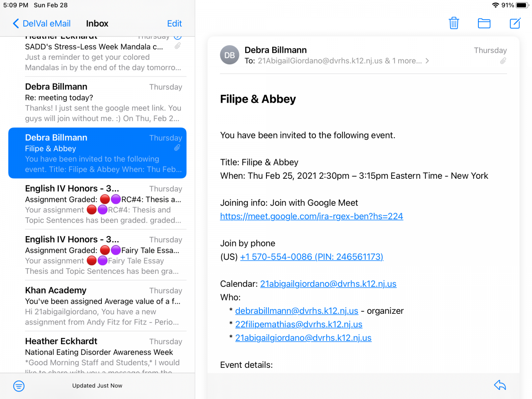
Task: Compose a new email
Action: pyautogui.click(x=515, y=23)
